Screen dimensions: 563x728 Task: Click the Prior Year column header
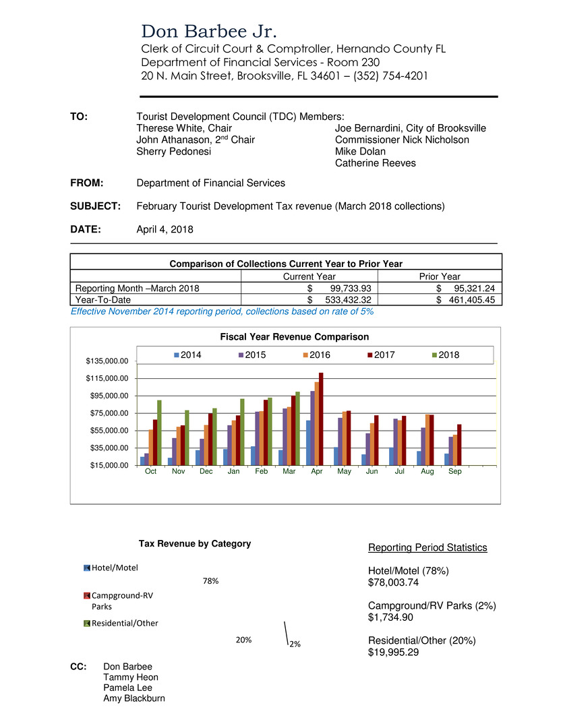pyautogui.click(x=439, y=276)
